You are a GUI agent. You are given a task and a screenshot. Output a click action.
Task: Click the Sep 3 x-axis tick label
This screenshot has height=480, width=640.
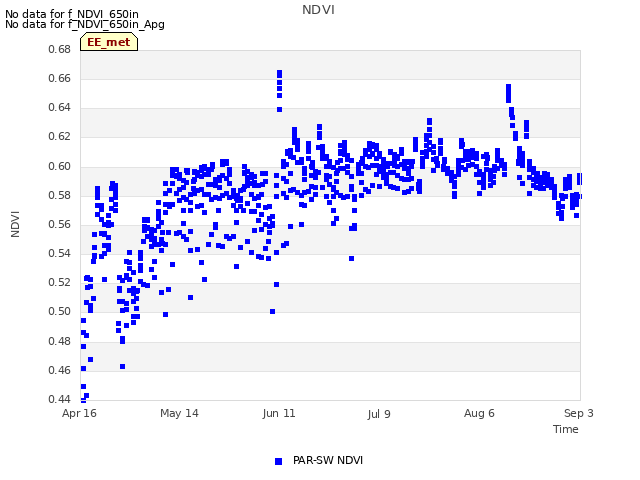pos(579,413)
